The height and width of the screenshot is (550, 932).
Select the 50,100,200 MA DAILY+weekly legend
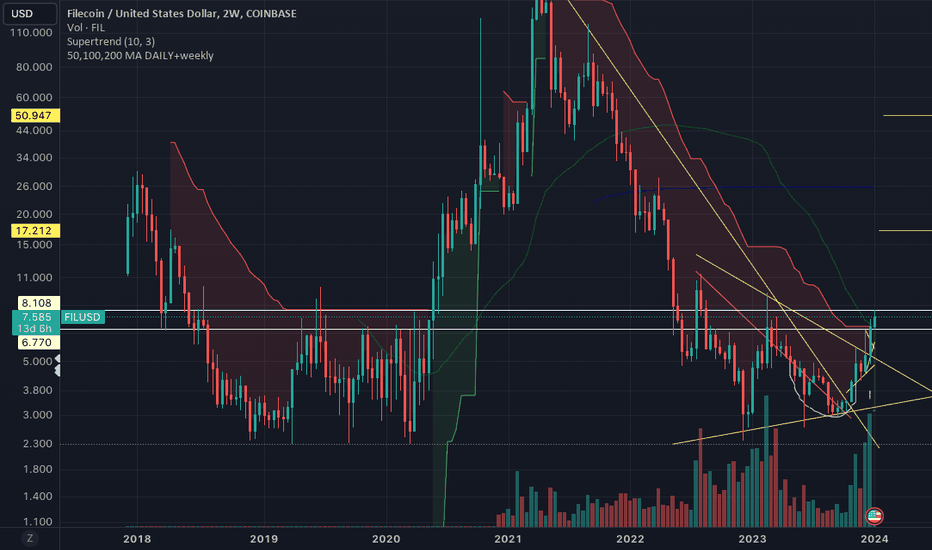point(140,55)
